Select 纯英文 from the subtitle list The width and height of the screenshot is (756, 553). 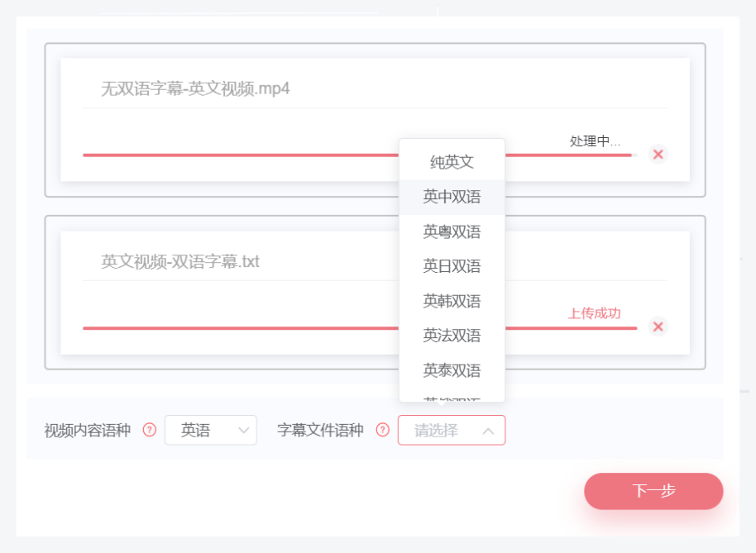452,162
